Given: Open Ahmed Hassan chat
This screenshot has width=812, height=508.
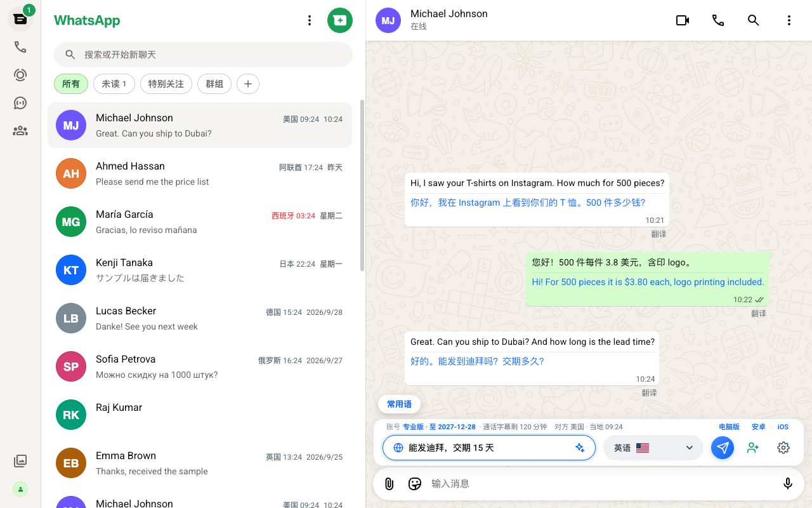Looking at the screenshot, I should pos(200,174).
